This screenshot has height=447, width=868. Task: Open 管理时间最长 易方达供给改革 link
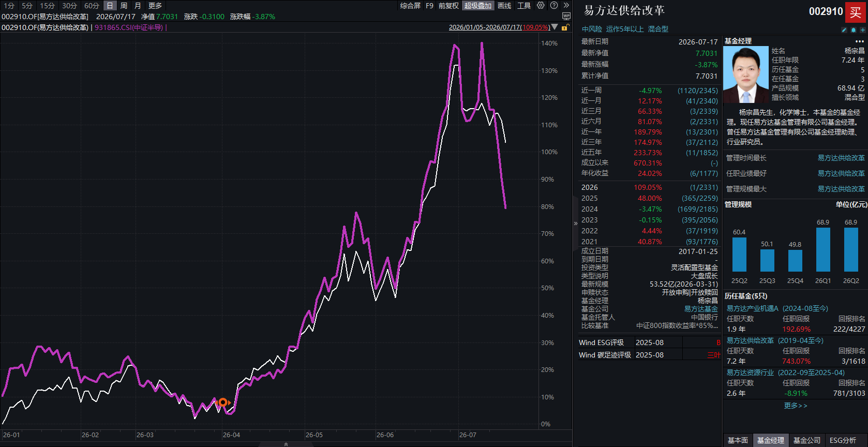tap(841, 158)
